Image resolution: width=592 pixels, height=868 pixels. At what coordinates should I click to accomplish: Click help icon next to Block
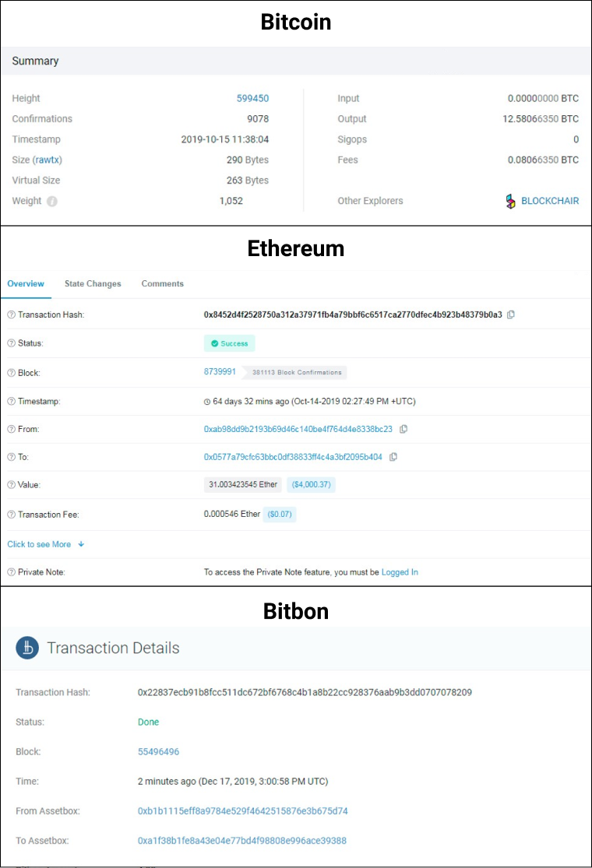11,373
